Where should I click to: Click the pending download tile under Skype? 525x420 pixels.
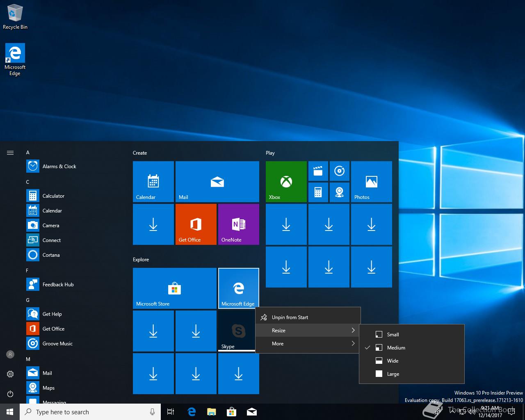point(239,374)
